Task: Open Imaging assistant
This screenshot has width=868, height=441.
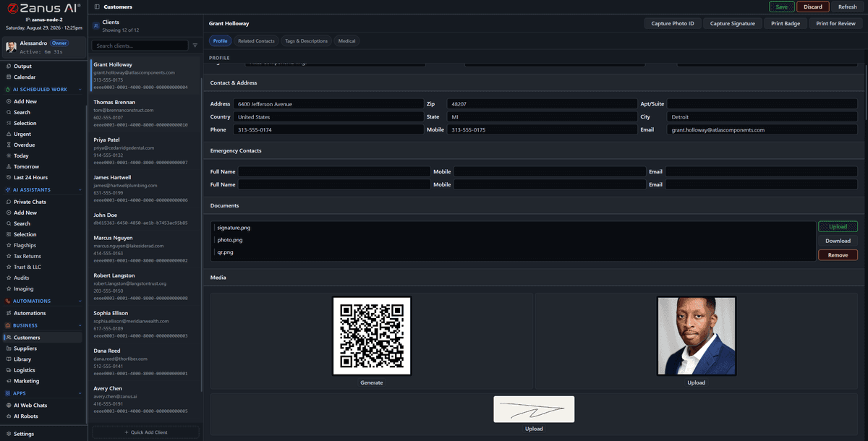Action: click(23, 288)
